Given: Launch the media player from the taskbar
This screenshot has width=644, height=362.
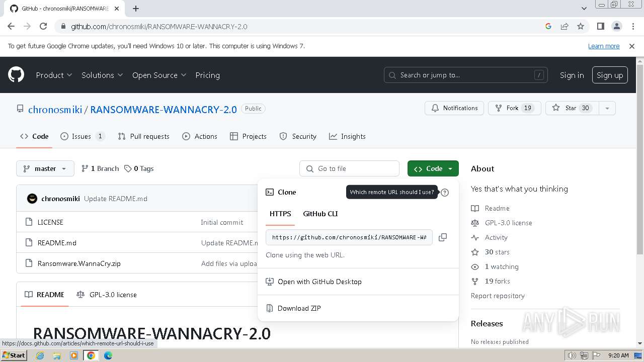Looking at the screenshot, I should point(74,355).
